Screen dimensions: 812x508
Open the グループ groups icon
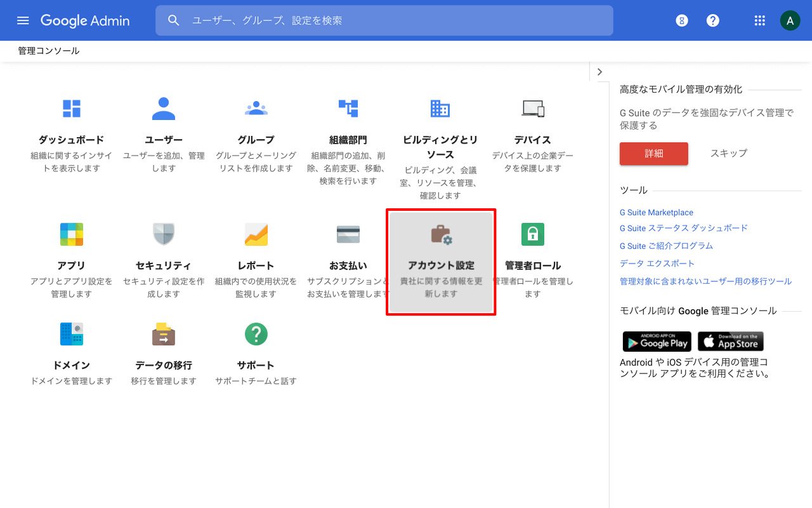click(256, 109)
